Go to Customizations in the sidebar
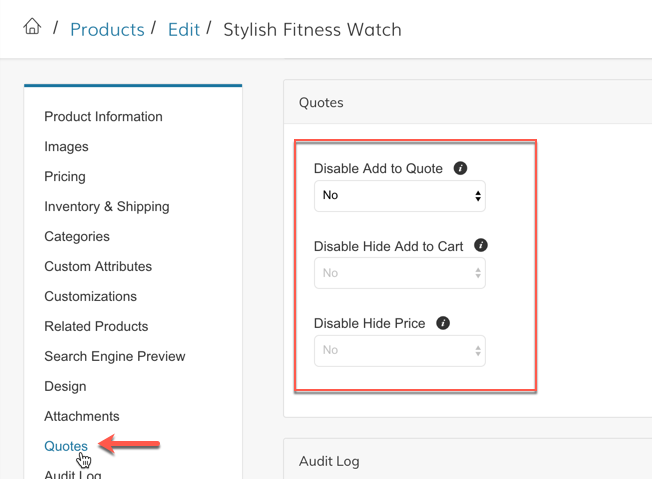652x479 pixels. click(x=90, y=297)
